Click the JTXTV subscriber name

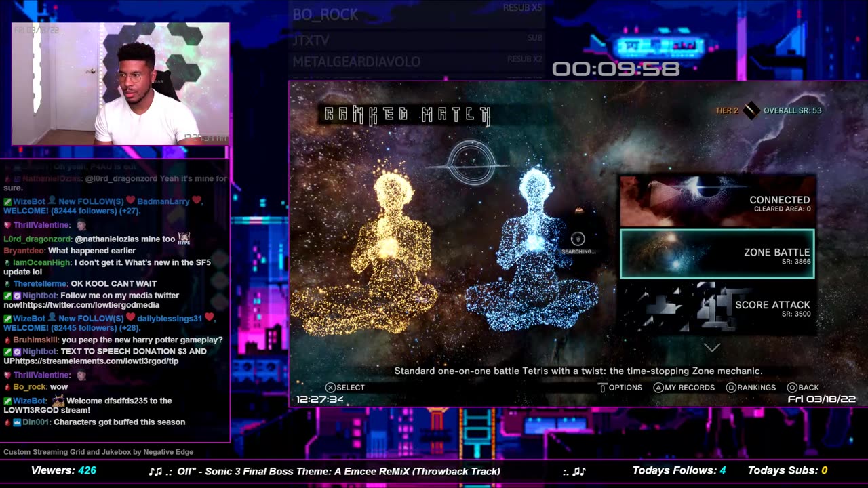[x=311, y=41]
